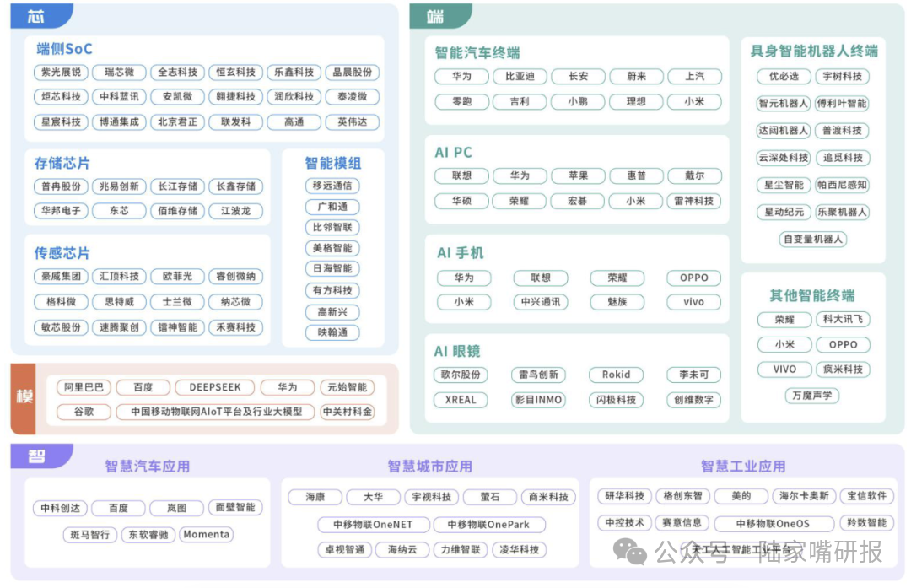Select the 芯 section tab label
Viewport: 911px width, 588px height.
click(x=36, y=16)
